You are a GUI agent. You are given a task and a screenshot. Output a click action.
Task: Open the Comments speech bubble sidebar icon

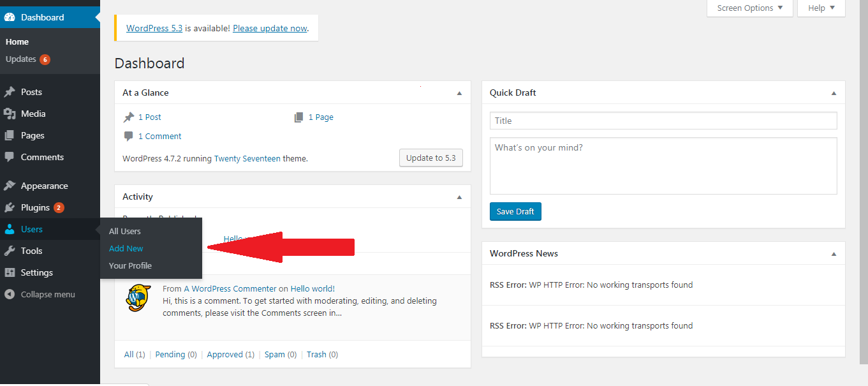click(x=10, y=157)
